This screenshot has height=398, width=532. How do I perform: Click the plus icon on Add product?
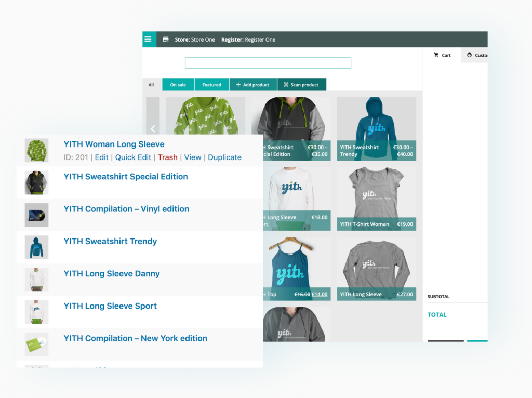(238, 84)
